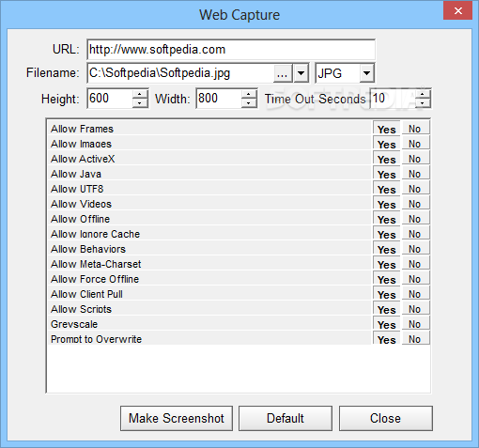Set Allow Force Offline to No
Viewport: 479px width, 448px height.
(x=415, y=279)
